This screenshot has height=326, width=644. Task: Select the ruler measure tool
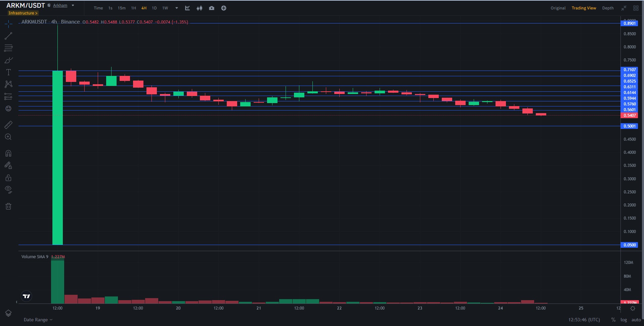click(x=8, y=125)
